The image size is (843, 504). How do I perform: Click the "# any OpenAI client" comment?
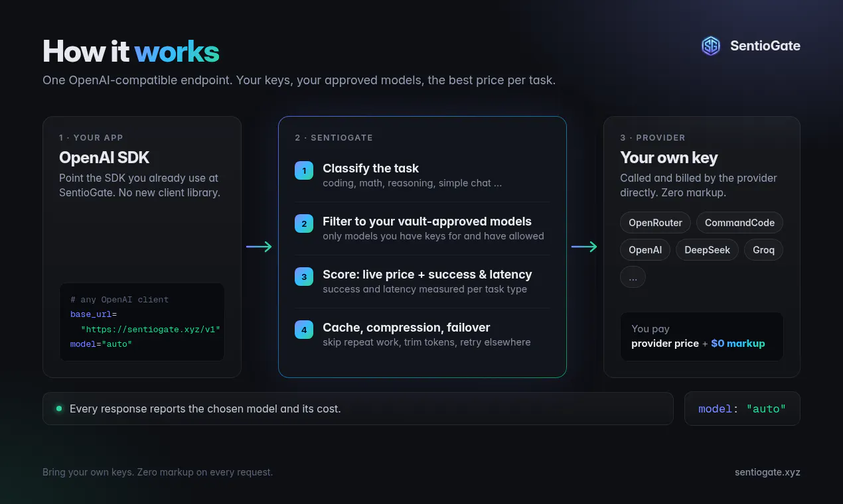coord(119,300)
